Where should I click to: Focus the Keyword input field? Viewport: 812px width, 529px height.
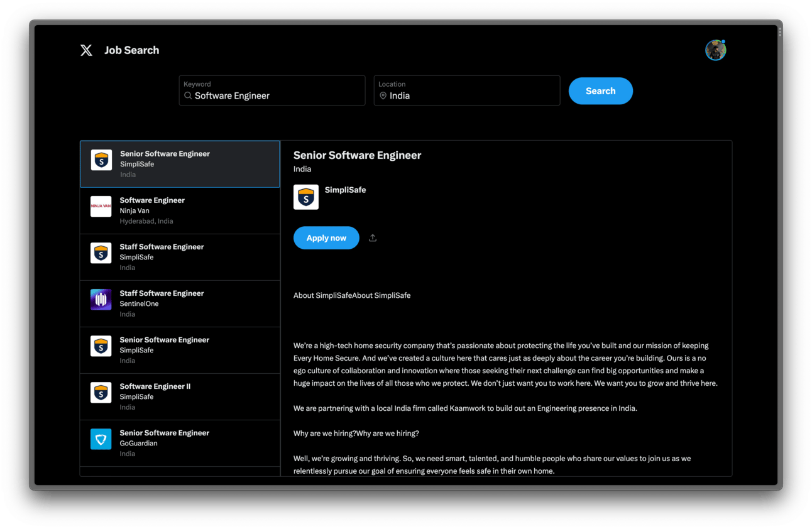[272, 90]
